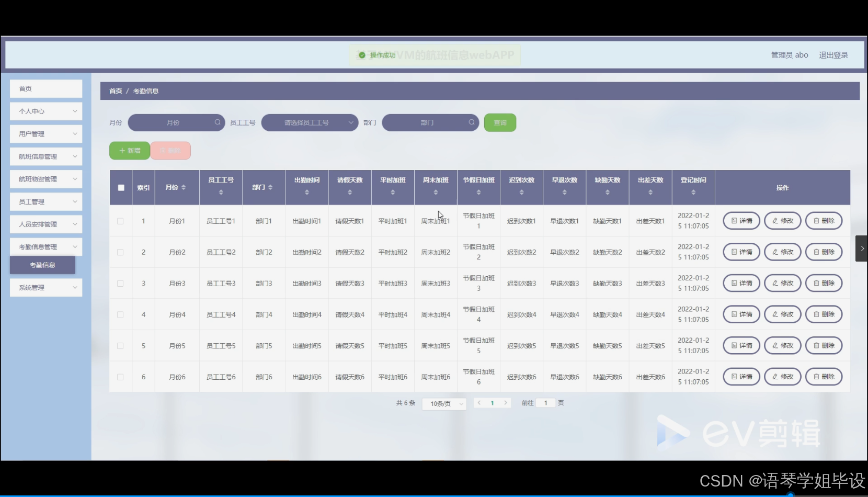Expand the right-edge side panel arrow

pyautogui.click(x=862, y=249)
